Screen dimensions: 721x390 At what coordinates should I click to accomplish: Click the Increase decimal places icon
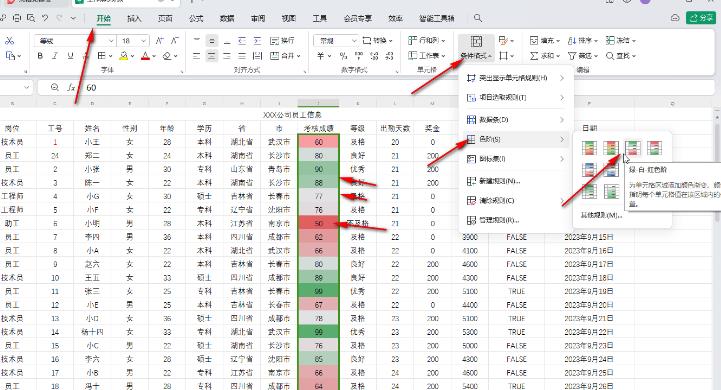point(374,56)
